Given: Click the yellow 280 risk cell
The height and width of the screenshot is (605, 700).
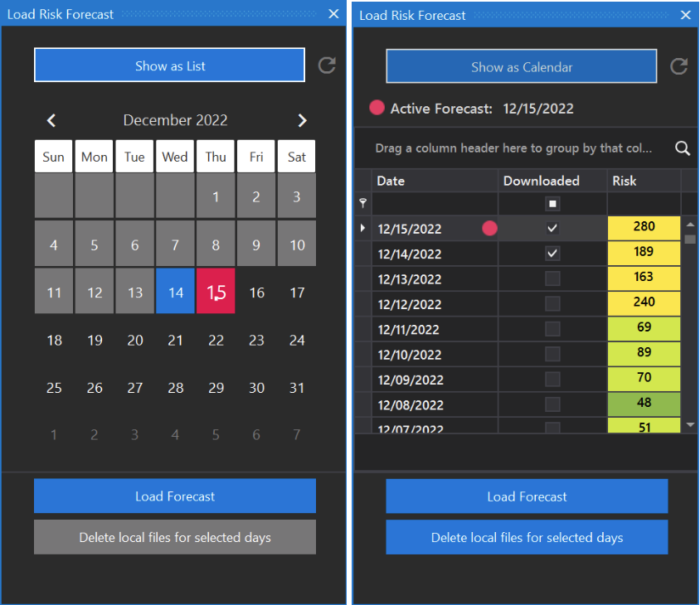Looking at the screenshot, I should pos(644,227).
